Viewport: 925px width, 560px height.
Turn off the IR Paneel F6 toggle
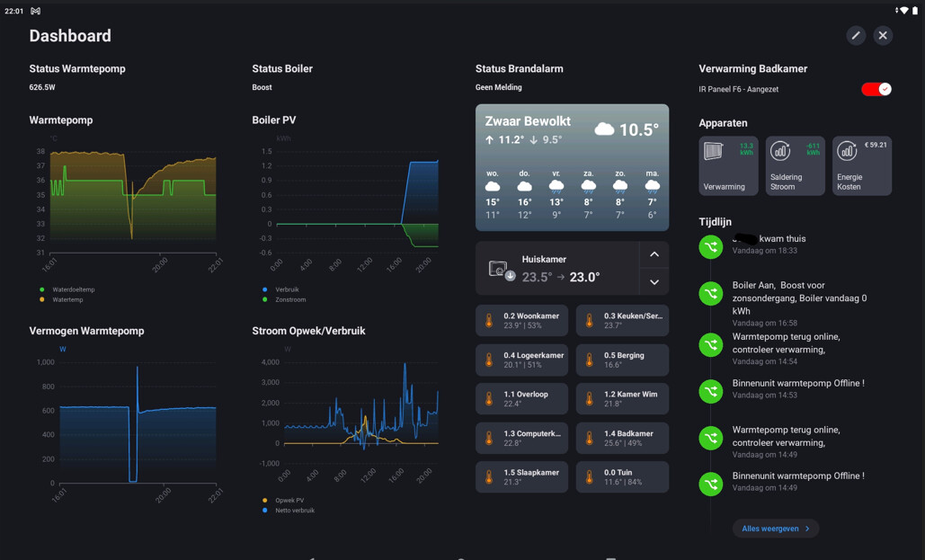click(876, 89)
